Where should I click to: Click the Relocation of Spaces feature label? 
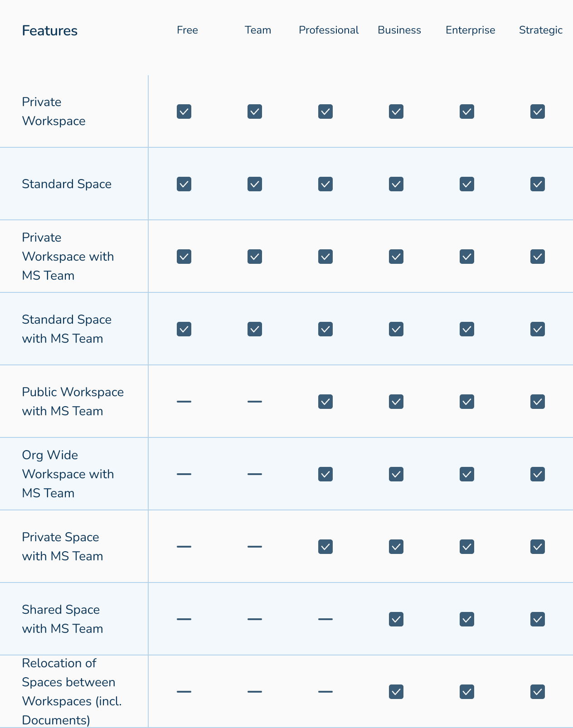[68, 691]
